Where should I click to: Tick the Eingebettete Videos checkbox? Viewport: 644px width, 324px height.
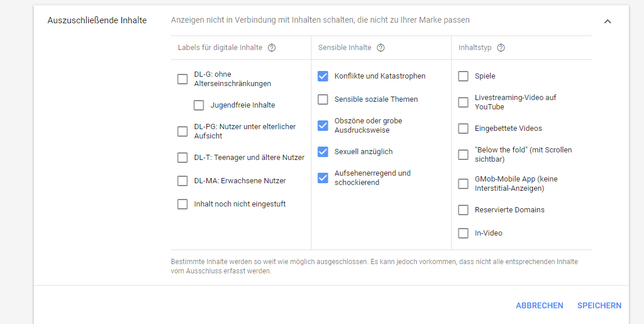463,129
